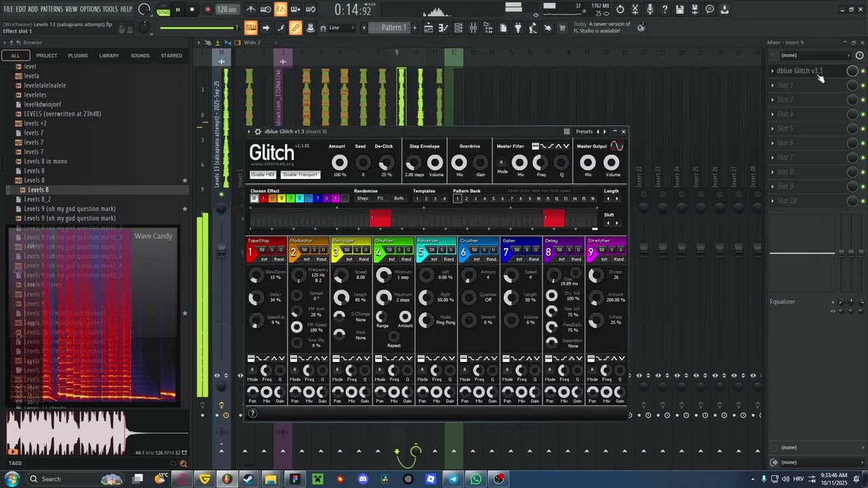868x488 pixels.
Task: Toggle the metronome icon in top toolbar
Action: 251,9
